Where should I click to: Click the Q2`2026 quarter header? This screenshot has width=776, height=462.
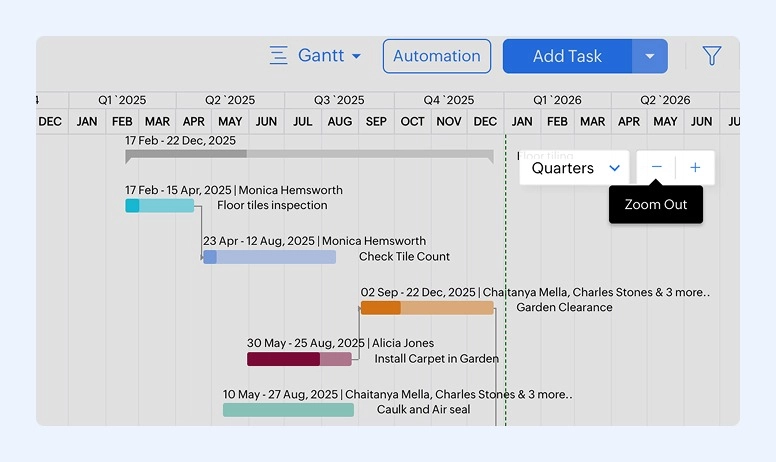[665, 100]
